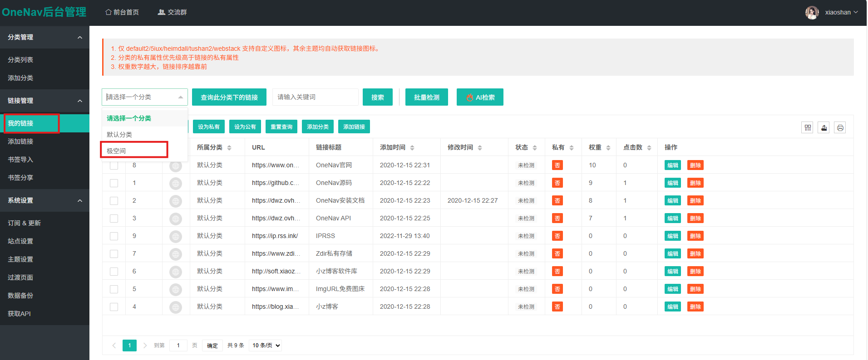Open 站点设置 in the sidebar

44,241
